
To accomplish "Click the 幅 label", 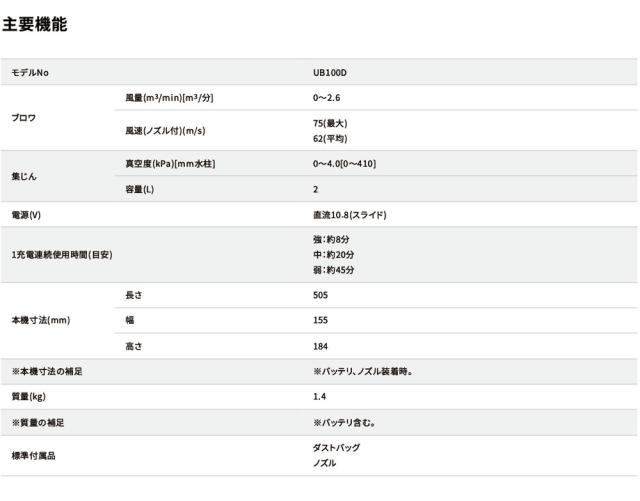I will (130, 320).
